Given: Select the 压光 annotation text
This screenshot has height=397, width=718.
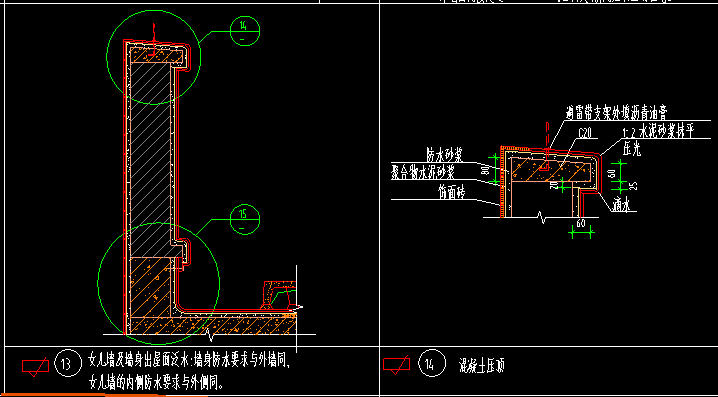Looking at the screenshot, I should [x=632, y=149].
